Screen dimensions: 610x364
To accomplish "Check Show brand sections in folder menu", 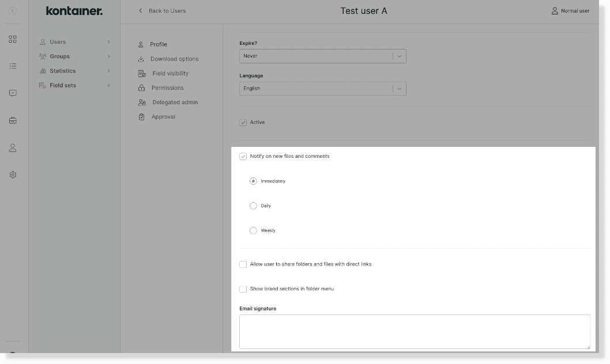I will tap(243, 289).
